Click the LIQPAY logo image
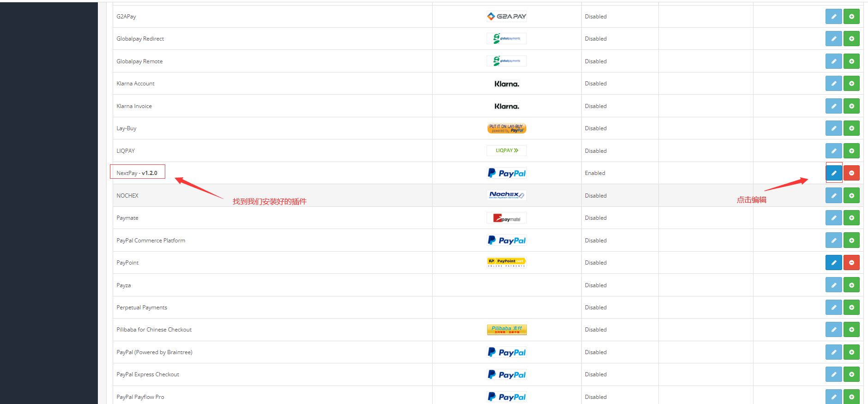The height and width of the screenshot is (404, 868). [x=506, y=151]
